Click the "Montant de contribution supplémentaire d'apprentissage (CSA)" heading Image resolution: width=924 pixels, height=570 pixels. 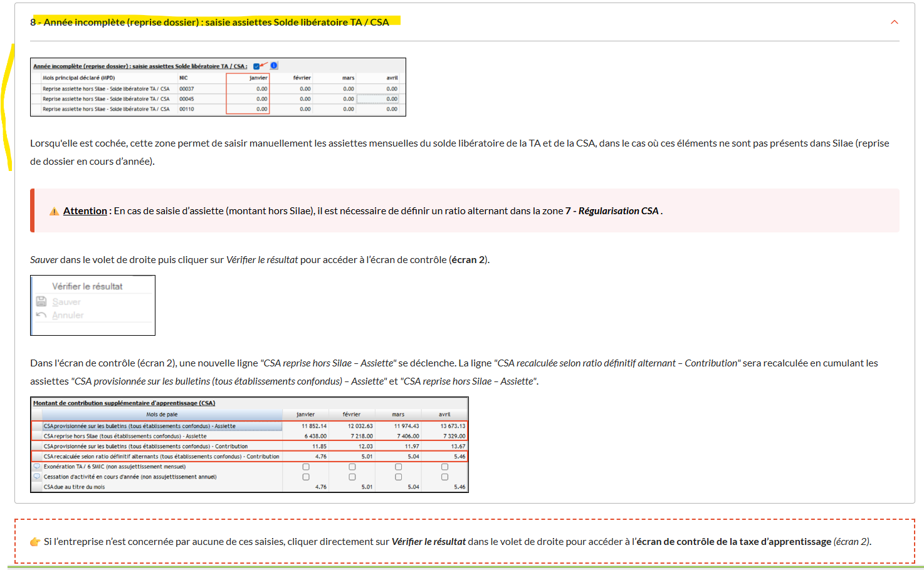pyautogui.click(x=124, y=403)
